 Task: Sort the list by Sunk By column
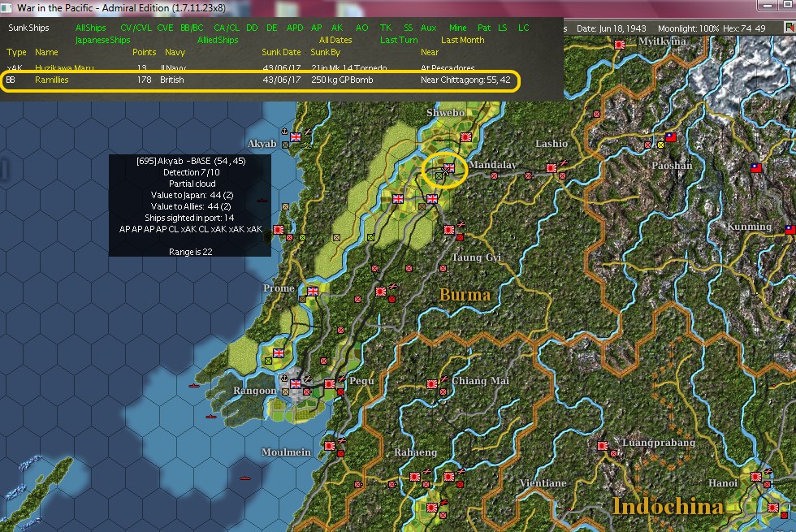click(x=326, y=52)
